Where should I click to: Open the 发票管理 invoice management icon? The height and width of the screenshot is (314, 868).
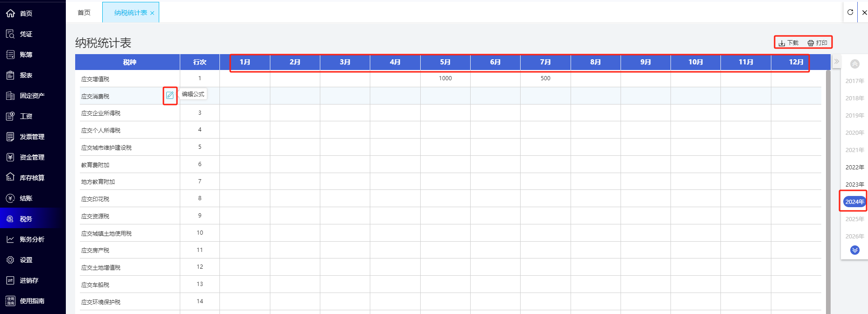pos(10,137)
